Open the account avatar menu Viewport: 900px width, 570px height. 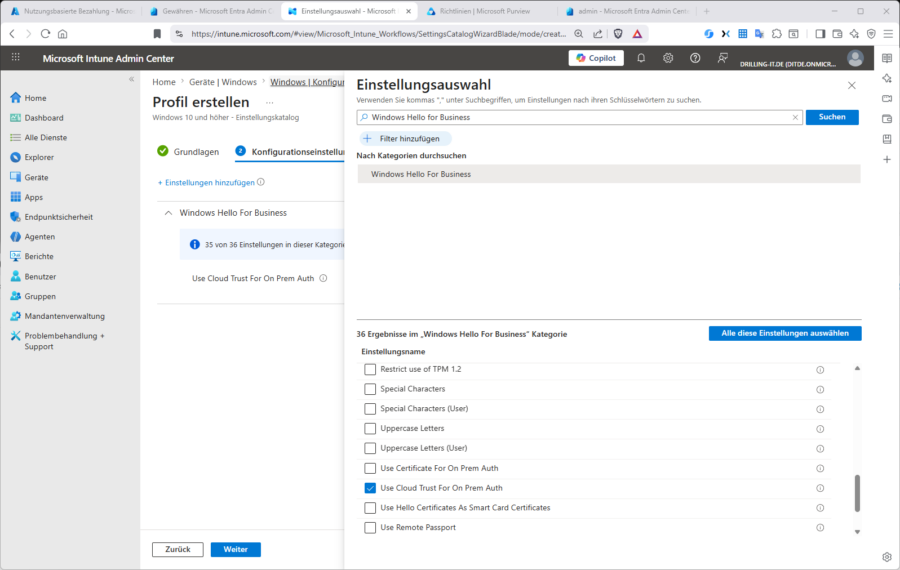pos(855,58)
